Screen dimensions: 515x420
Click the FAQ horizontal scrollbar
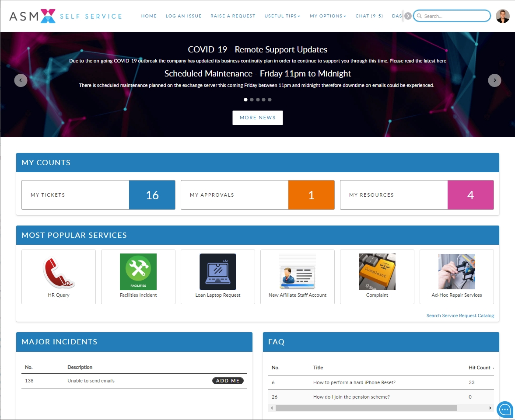point(366,408)
